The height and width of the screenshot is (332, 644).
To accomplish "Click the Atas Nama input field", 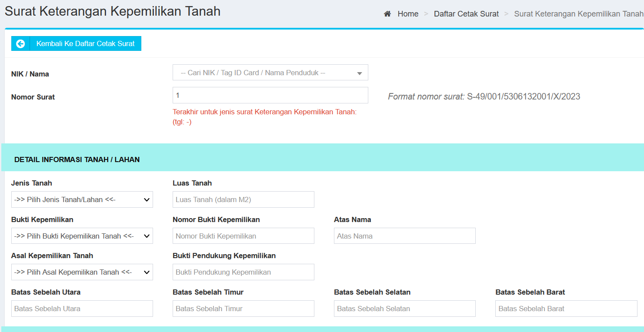I will (404, 236).
